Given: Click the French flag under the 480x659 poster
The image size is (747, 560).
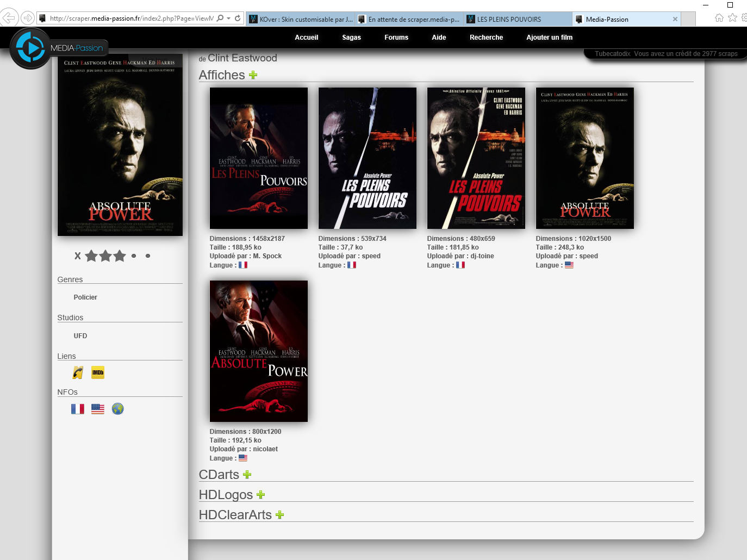Looking at the screenshot, I should pos(460,265).
